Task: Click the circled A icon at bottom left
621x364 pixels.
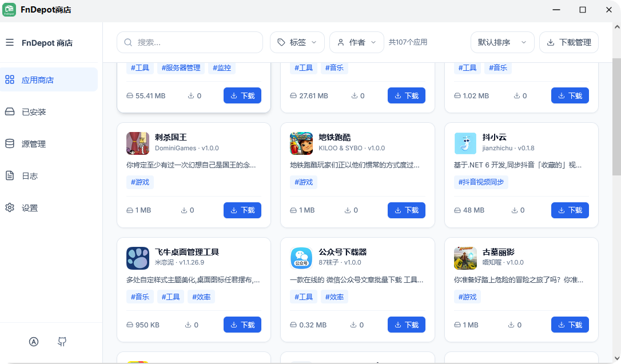Action: pos(34,341)
